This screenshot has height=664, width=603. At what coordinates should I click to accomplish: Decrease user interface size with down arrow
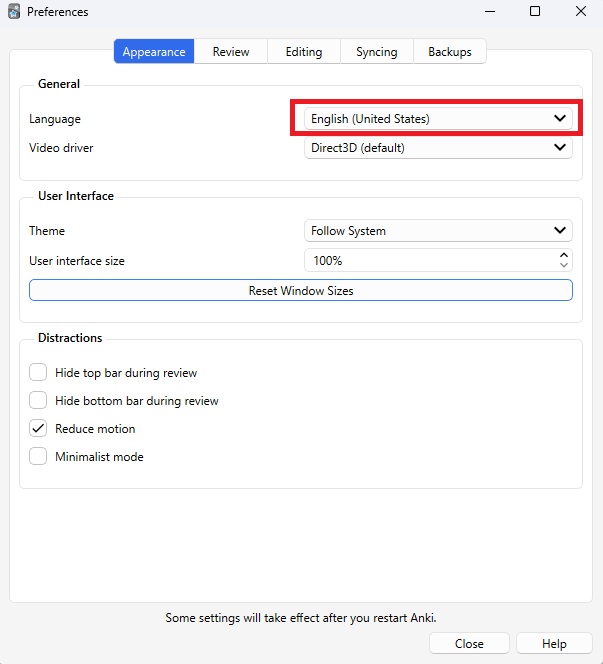pyautogui.click(x=564, y=266)
